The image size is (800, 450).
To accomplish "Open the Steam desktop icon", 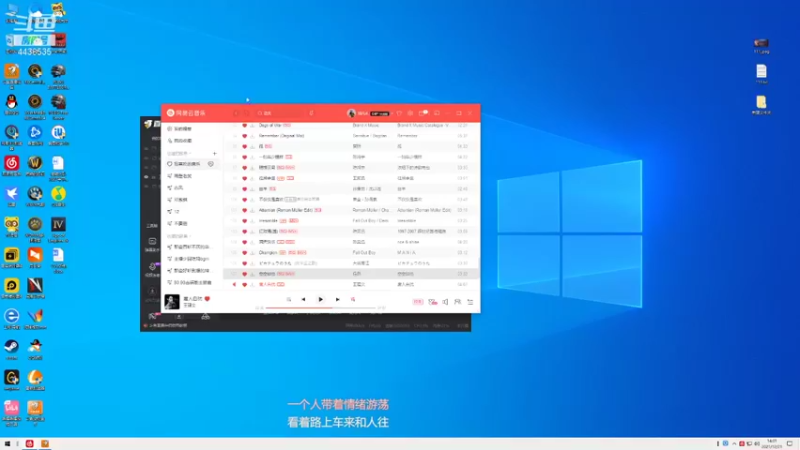I will (x=12, y=349).
